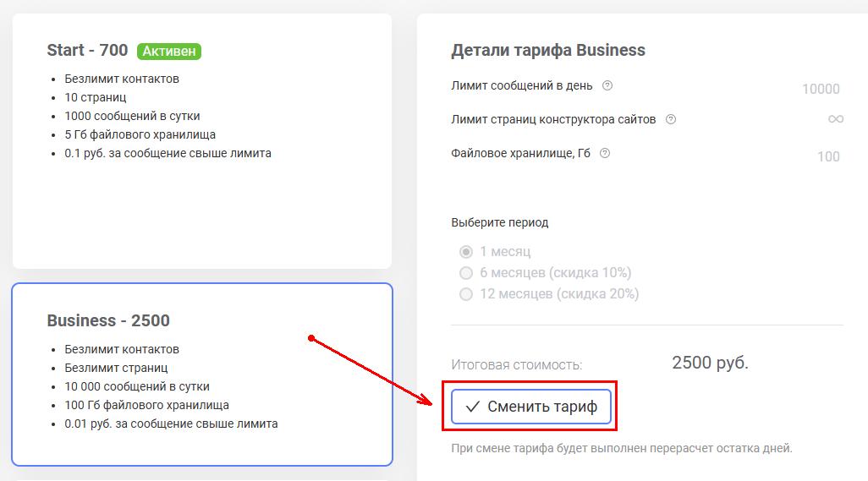Click help icon near Файловое хранилище, Гб

pyautogui.click(x=605, y=153)
